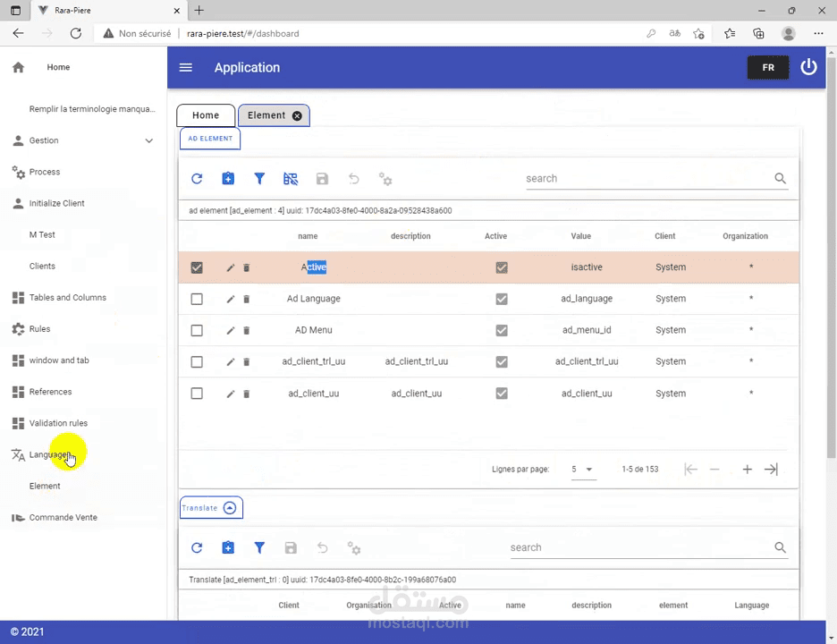Screen dimensions: 837x644
Task: Go to the last page of results
Action: click(x=771, y=470)
